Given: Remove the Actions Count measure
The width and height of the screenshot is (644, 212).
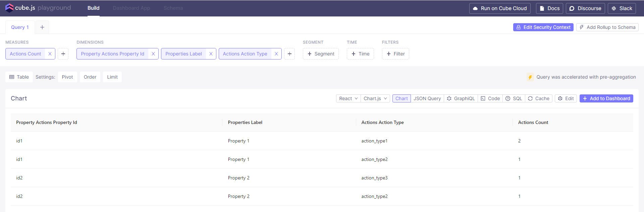Looking at the screenshot, I should click(x=50, y=54).
